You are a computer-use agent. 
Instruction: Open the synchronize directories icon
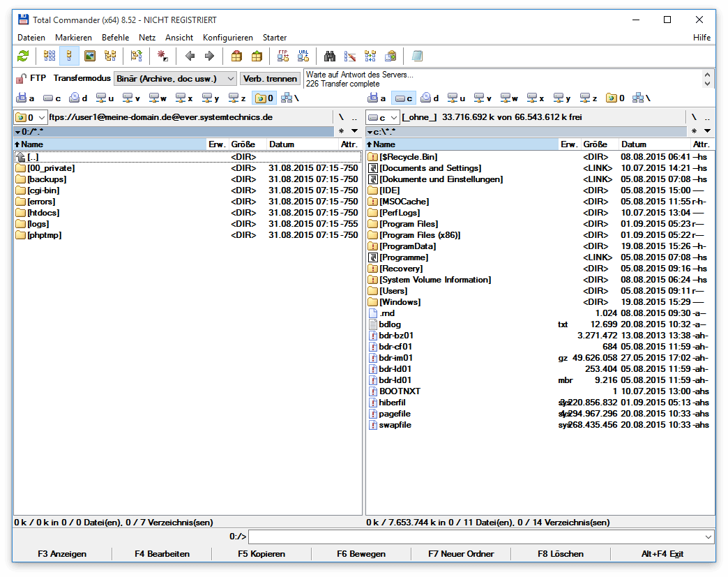pyautogui.click(x=370, y=57)
